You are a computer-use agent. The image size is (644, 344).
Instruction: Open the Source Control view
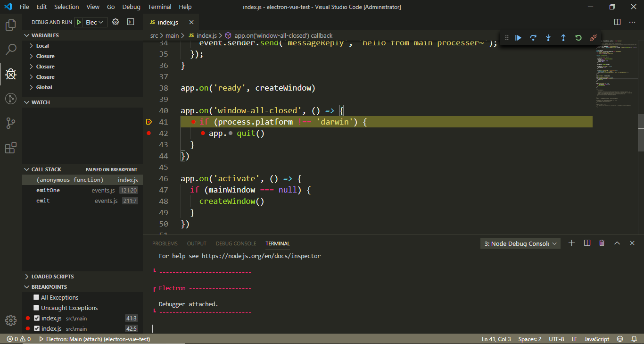[x=10, y=123]
